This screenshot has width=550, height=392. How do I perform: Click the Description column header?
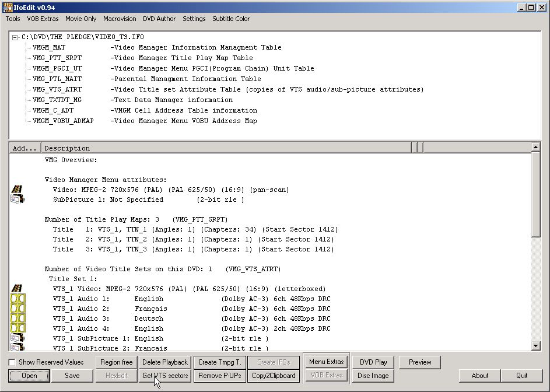point(226,148)
